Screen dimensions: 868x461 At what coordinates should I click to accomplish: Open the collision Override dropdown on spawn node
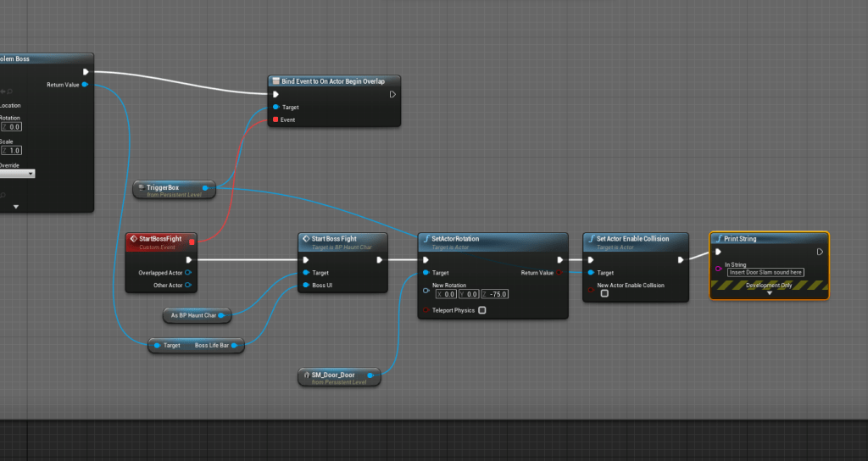tap(17, 174)
